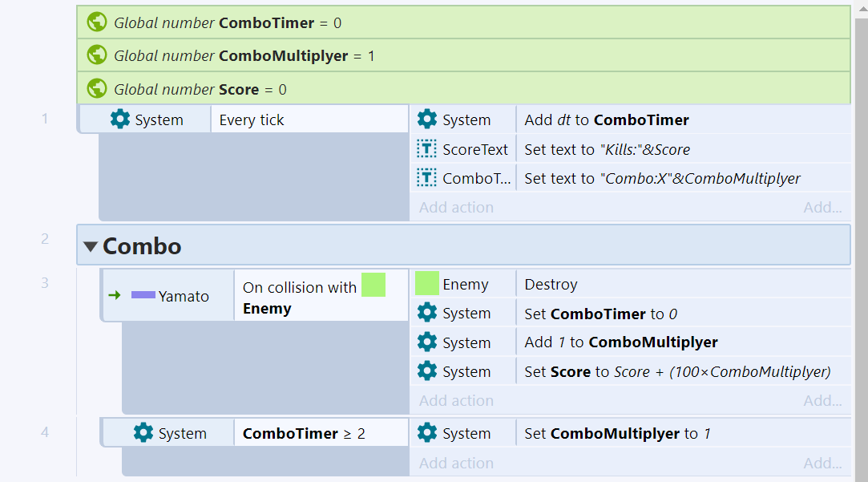The height and width of the screenshot is (482, 868).
Task: Click Add action under Every tick event
Action: pyautogui.click(x=456, y=207)
